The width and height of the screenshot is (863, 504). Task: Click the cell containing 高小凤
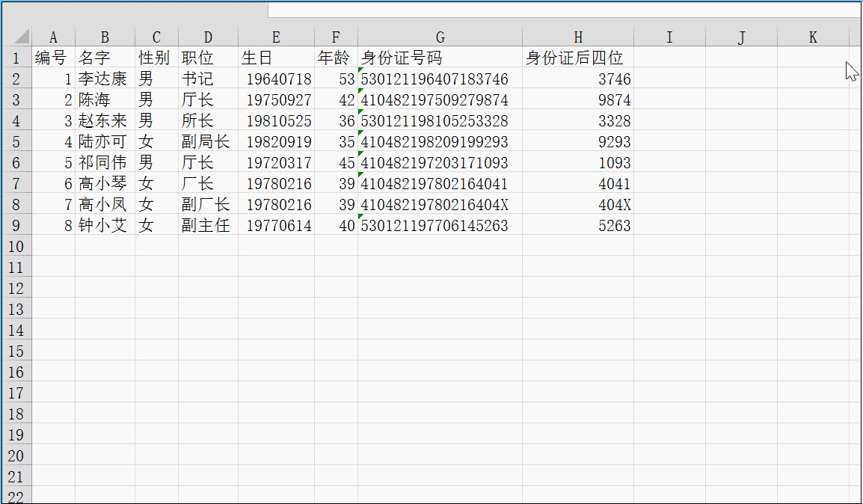point(104,203)
